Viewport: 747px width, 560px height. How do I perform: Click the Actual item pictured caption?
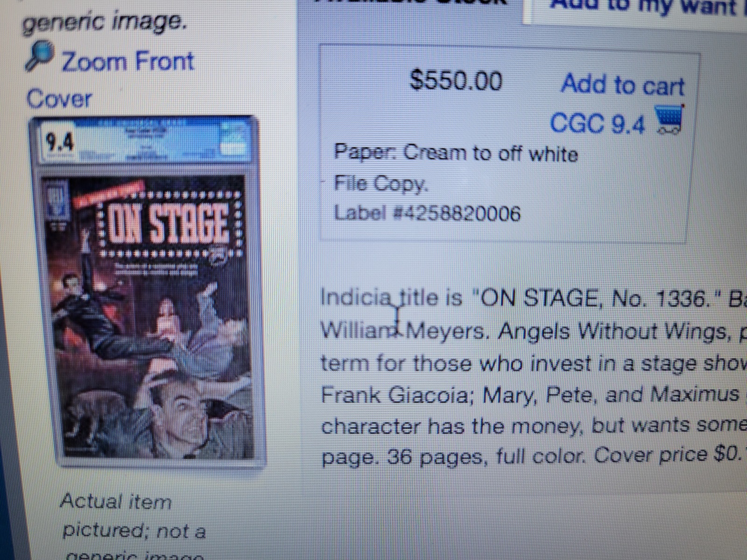click(x=133, y=516)
